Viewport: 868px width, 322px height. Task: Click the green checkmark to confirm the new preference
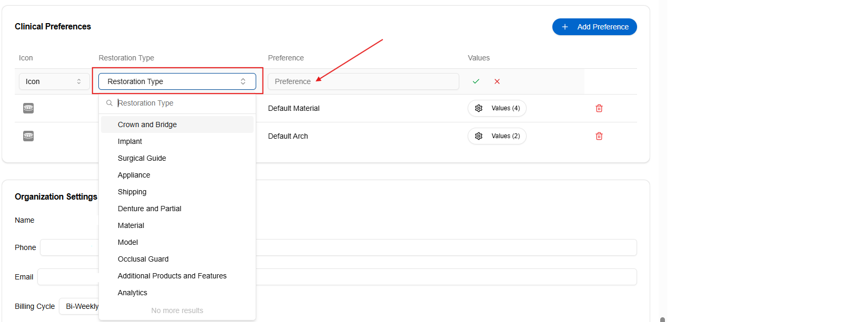pyautogui.click(x=476, y=81)
